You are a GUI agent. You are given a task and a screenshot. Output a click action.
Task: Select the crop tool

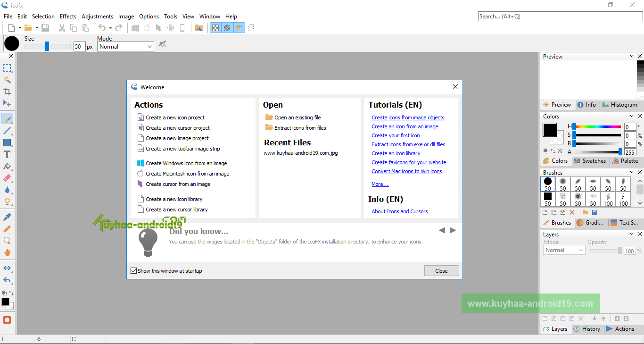pyautogui.click(x=7, y=92)
